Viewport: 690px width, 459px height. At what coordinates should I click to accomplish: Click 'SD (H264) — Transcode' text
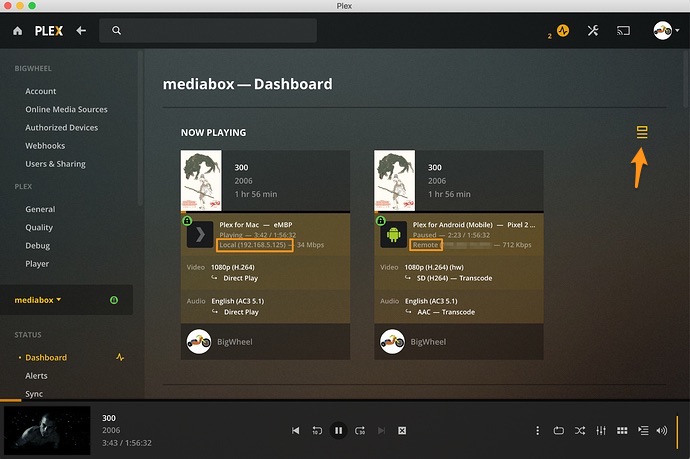click(455, 278)
